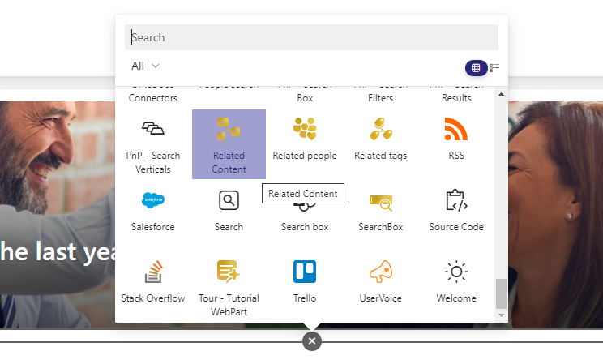The image size is (603, 364).
Task: Click the scrollbar down arrow
Action: click(x=501, y=315)
